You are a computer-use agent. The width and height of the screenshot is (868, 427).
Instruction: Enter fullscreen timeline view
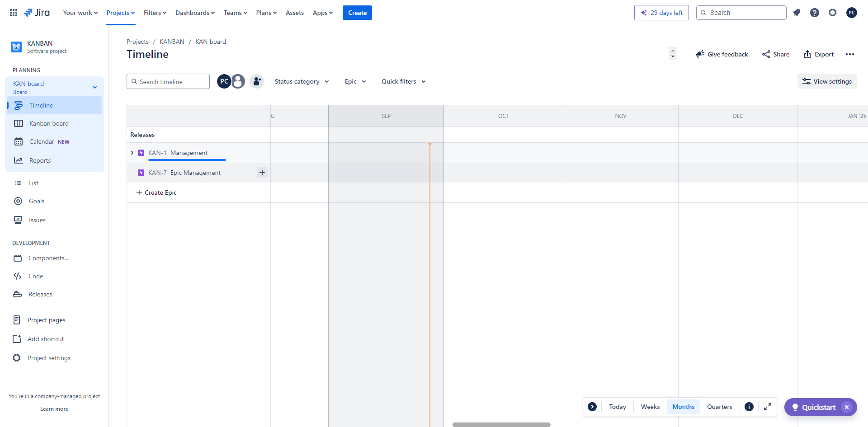tap(768, 407)
